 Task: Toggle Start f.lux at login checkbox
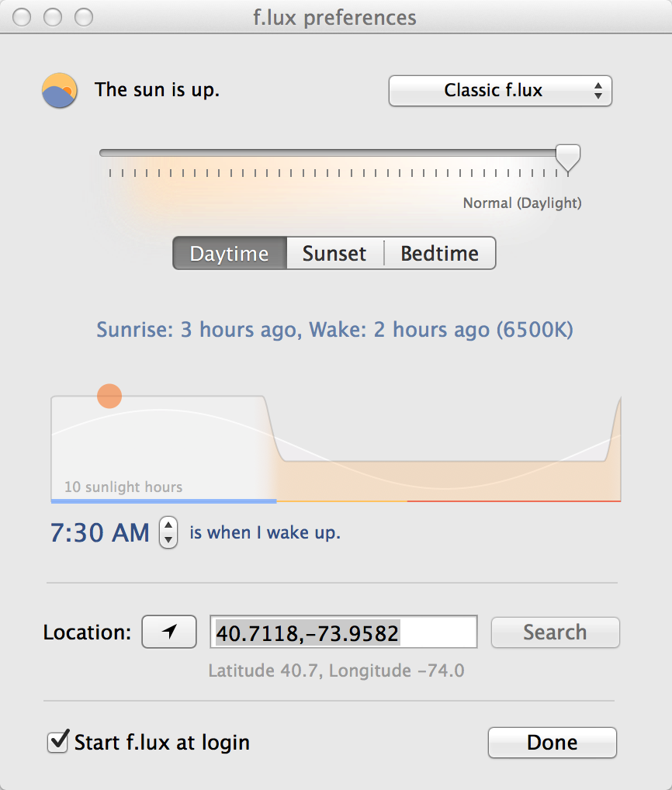[x=58, y=741]
